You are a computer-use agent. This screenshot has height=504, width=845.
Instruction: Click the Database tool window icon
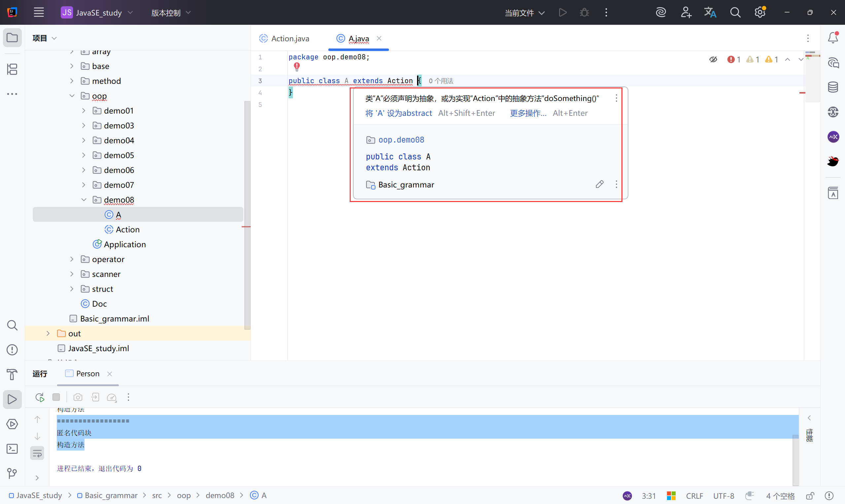tap(833, 87)
